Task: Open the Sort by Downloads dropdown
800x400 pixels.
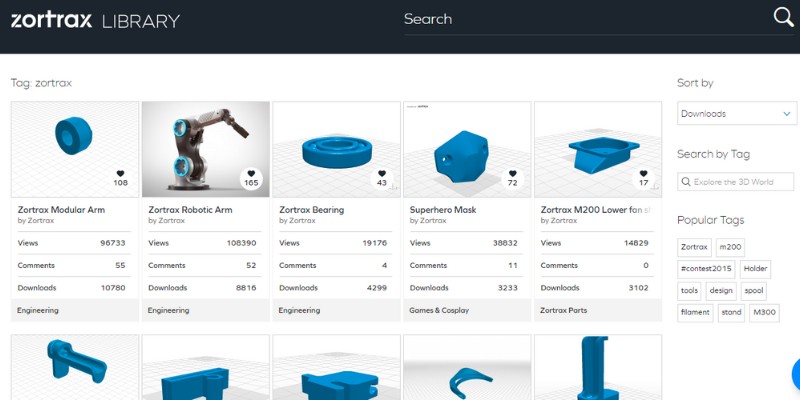Action: (x=737, y=114)
